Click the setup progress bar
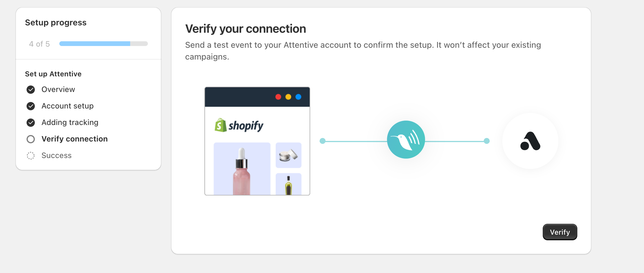 [x=103, y=44]
